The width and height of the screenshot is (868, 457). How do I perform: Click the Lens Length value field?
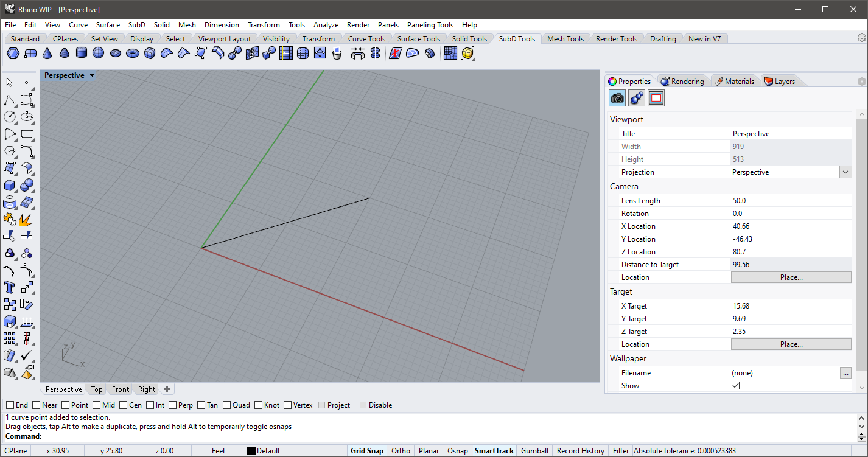pyautogui.click(x=790, y=201)
